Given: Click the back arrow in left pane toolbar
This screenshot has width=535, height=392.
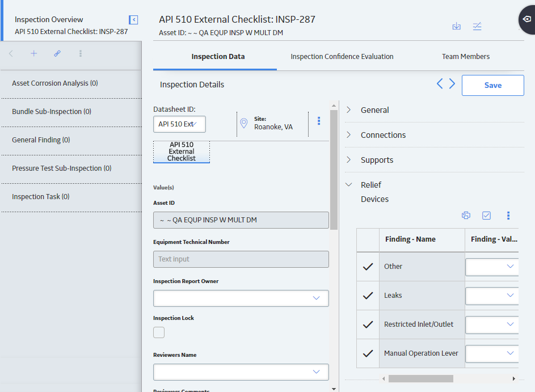Looking at the screenshot, I should click(x=11, y=53).
